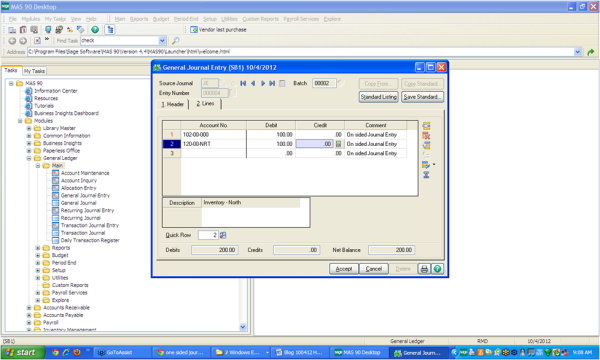600x360 pixels.
Task: Collapse the General Ledger folder
Action: [29, 158]
